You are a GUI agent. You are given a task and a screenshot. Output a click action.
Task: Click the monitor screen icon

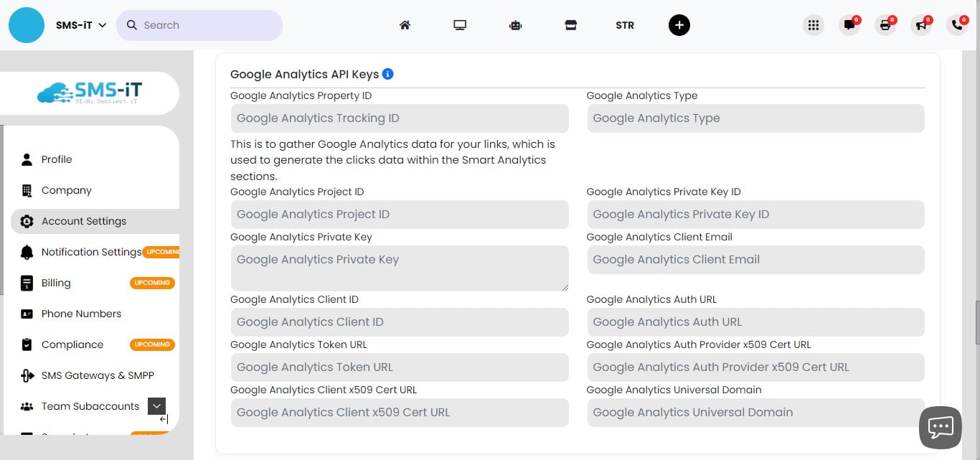point(460,24)
